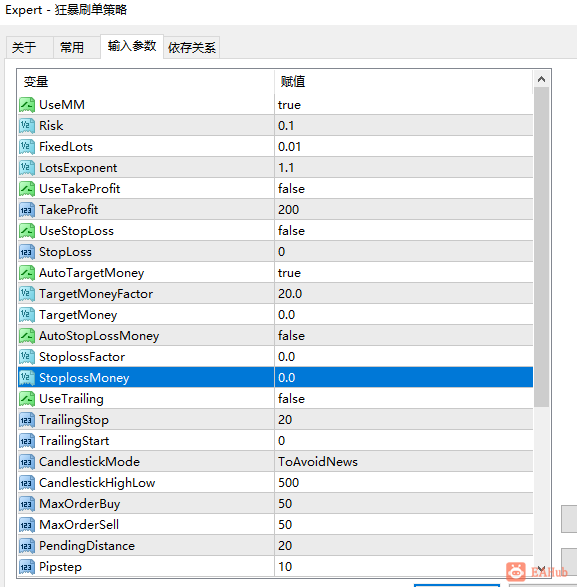Open the 依存关系 tab
The width and height of the screenshot is (577, 587).
(x=192, y=48)
